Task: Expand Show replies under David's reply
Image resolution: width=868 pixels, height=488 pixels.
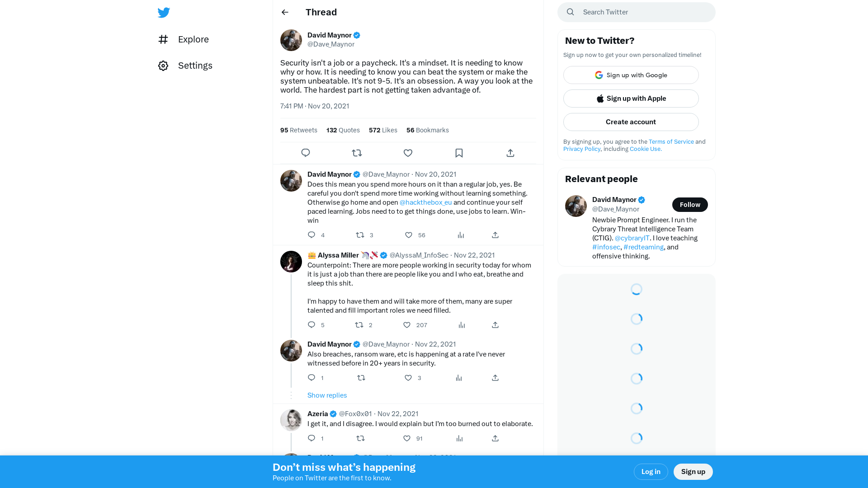Action: click(x=327, y=395)
